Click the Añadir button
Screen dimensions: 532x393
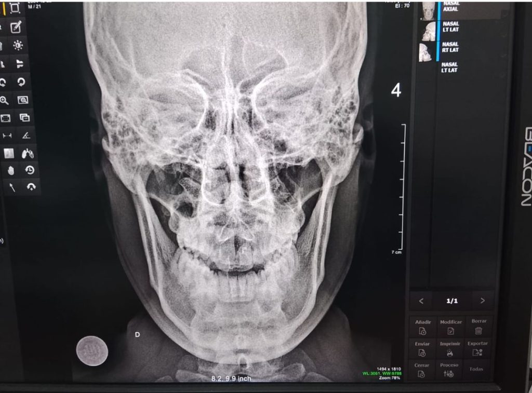click(x=422, y=327)
